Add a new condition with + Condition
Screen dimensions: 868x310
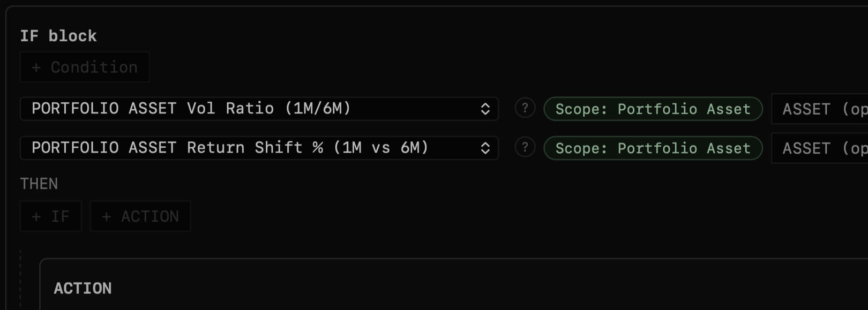(x=85, y=67)
